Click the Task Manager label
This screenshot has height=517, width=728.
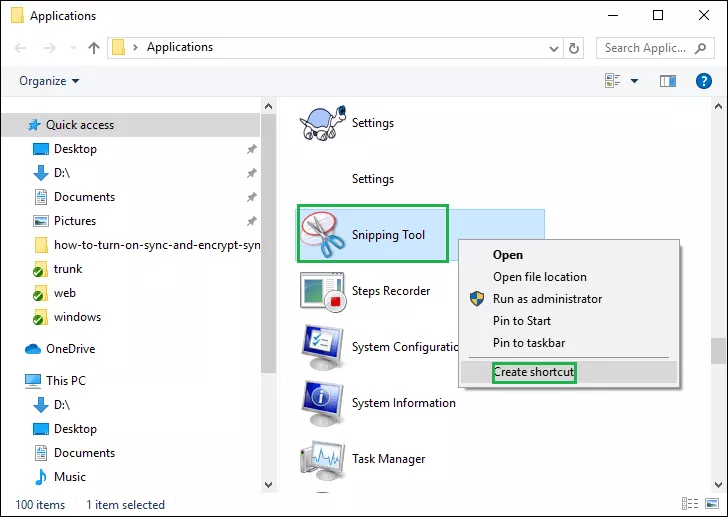(389, 459)
